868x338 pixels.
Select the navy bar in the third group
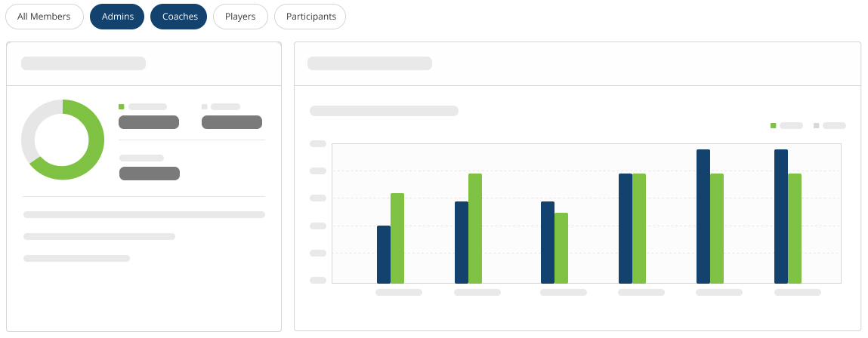pyautogui.click(x=548, y=242)
